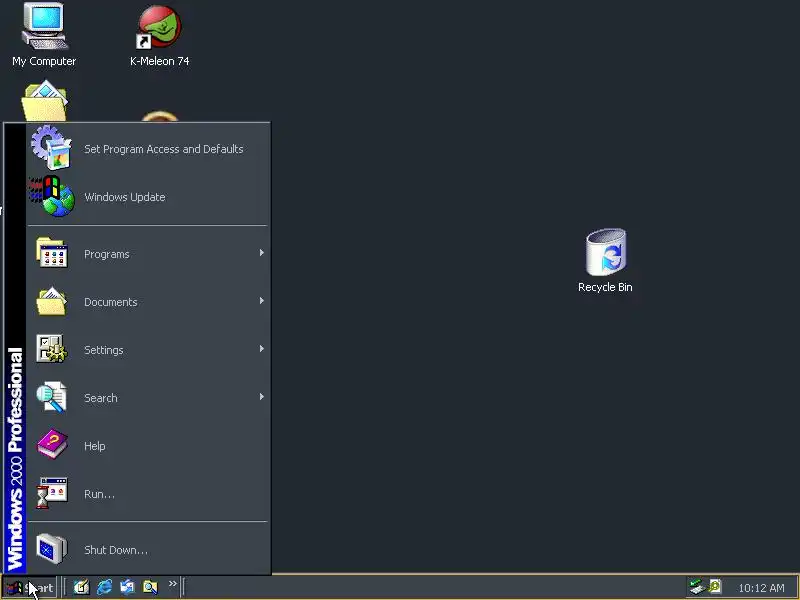Expand the Programs submenu
Image resolution: width=800 pixels, height=600 pixels.
(148, 254)
